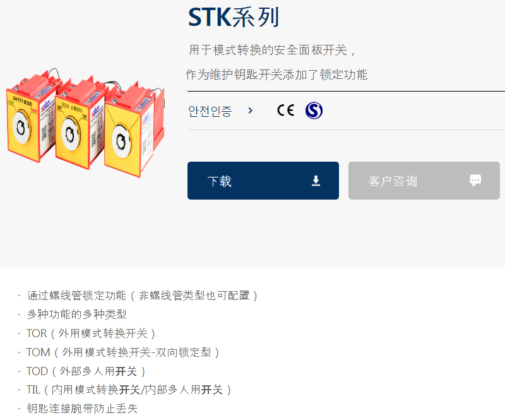
Task: Click the right yellow key switch unit
Action: [x=134, y=132]
